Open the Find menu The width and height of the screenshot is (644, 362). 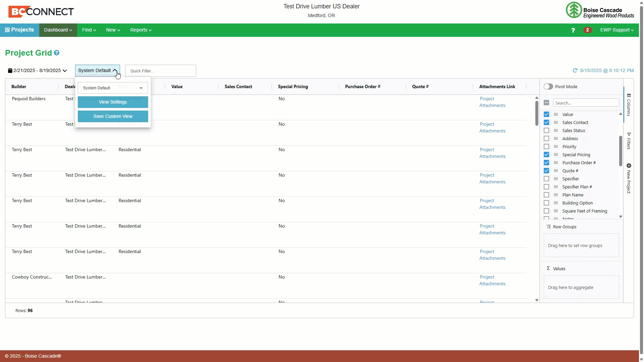tap(89, 30)
